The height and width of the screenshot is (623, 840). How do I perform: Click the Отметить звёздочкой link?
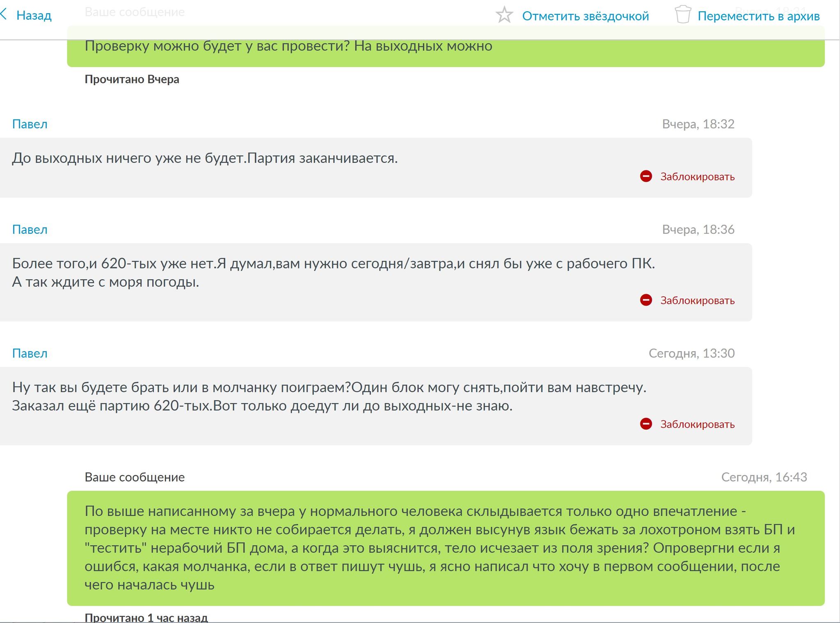[x=585, y=16]
